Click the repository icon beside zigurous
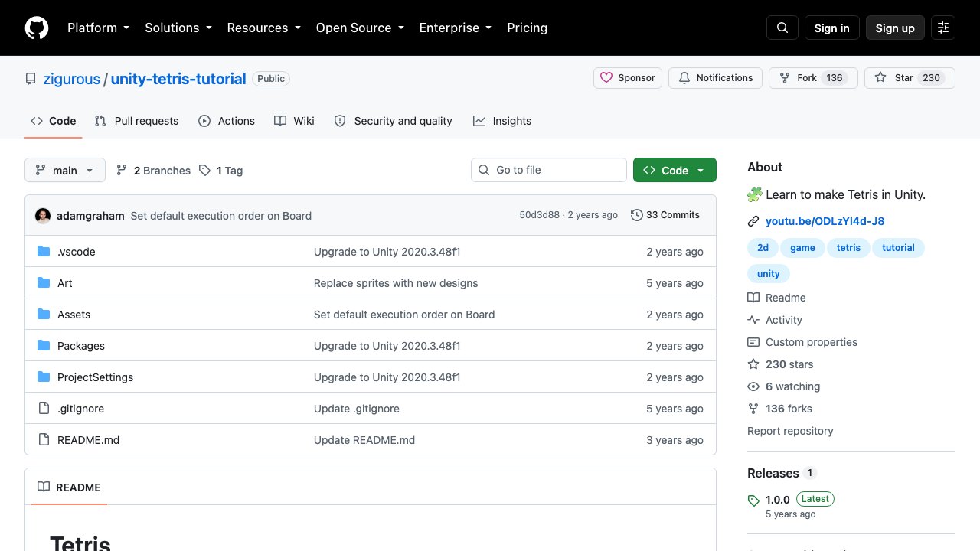Image resolution: width=980 pixels, height=551 pixels. [x=31, y=79]
